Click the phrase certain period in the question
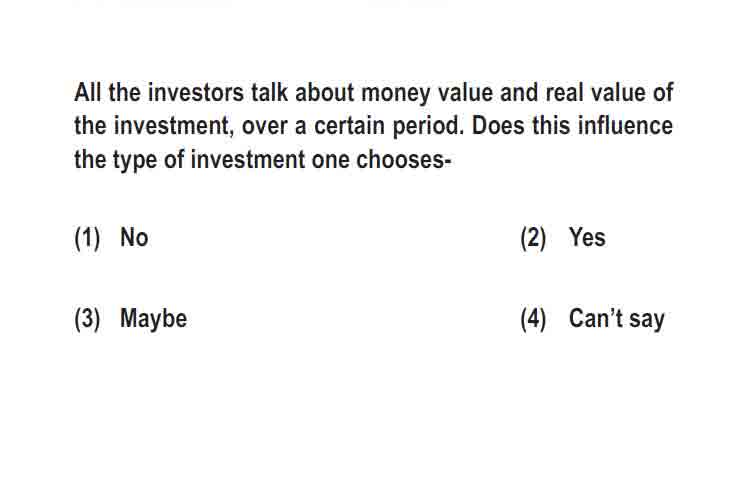750x500 pixels. (389, 127)
